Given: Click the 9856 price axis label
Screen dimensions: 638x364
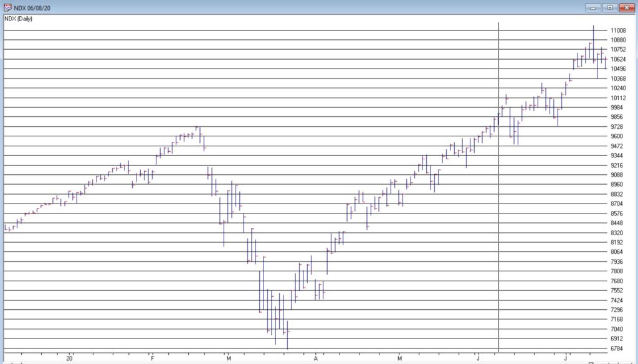Looking at the screenshot, I should (618, 117).
